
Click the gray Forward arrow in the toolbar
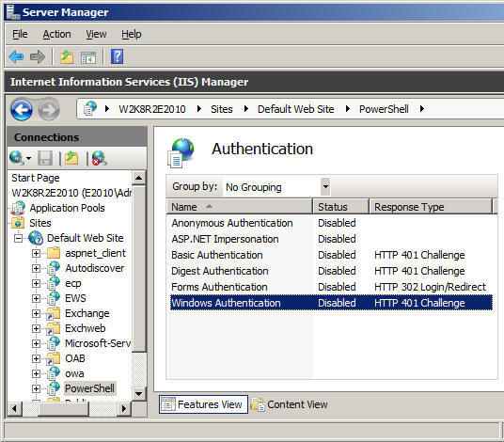tap(38, 57)
